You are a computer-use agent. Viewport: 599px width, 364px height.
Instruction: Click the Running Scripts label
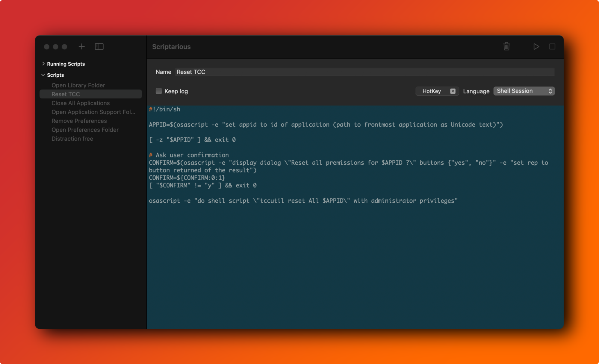[x=66, y=64]
